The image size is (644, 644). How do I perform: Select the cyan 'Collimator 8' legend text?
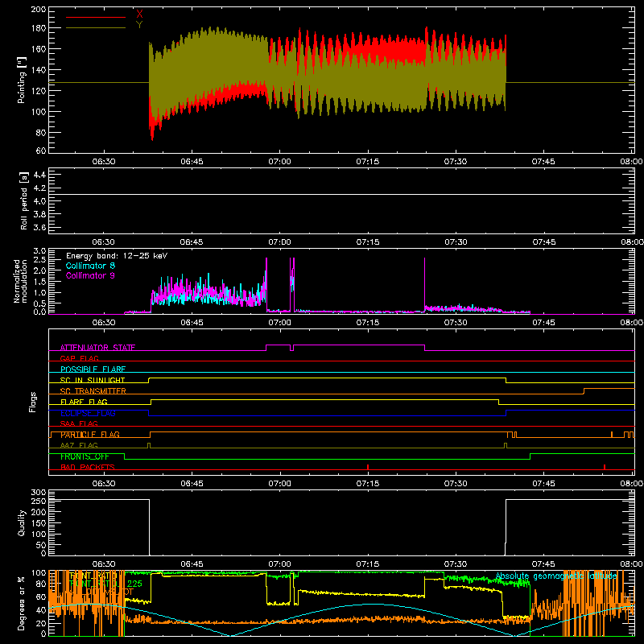click(x=90, y=266)
